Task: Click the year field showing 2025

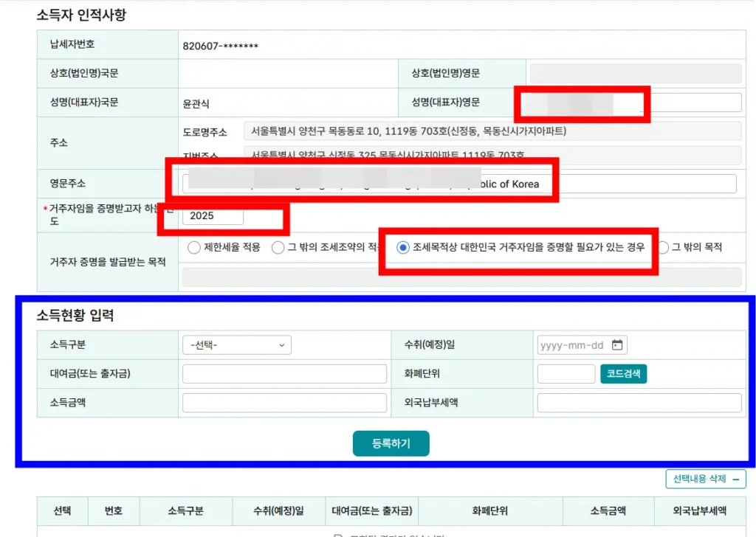Action: 213,216
